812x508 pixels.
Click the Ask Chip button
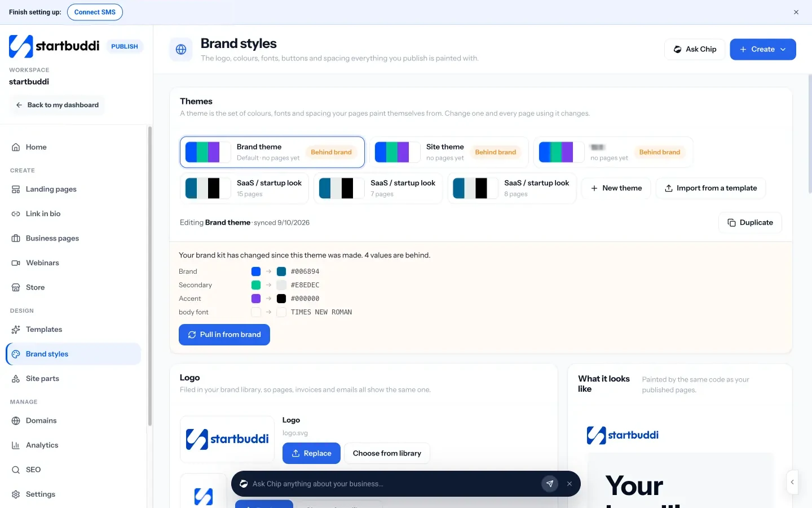point(695,49)
